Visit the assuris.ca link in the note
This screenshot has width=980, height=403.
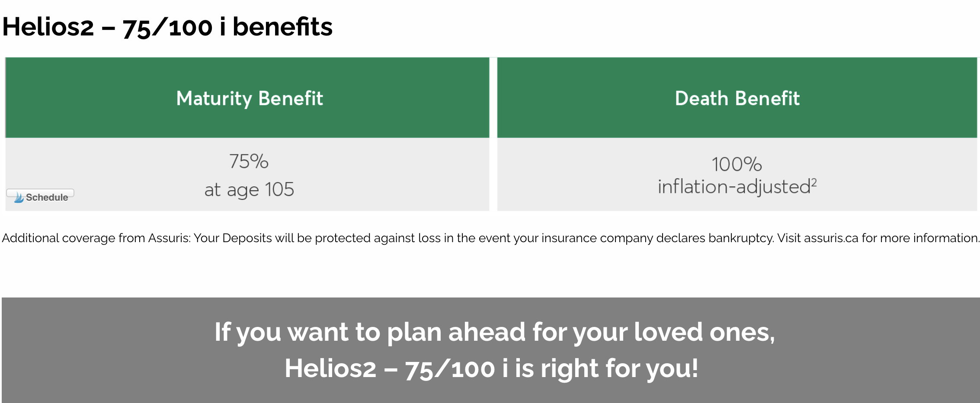click(831, 238)
